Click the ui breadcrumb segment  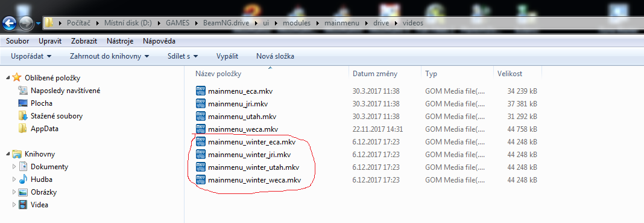pyautogui.click(x=266, y=23)
